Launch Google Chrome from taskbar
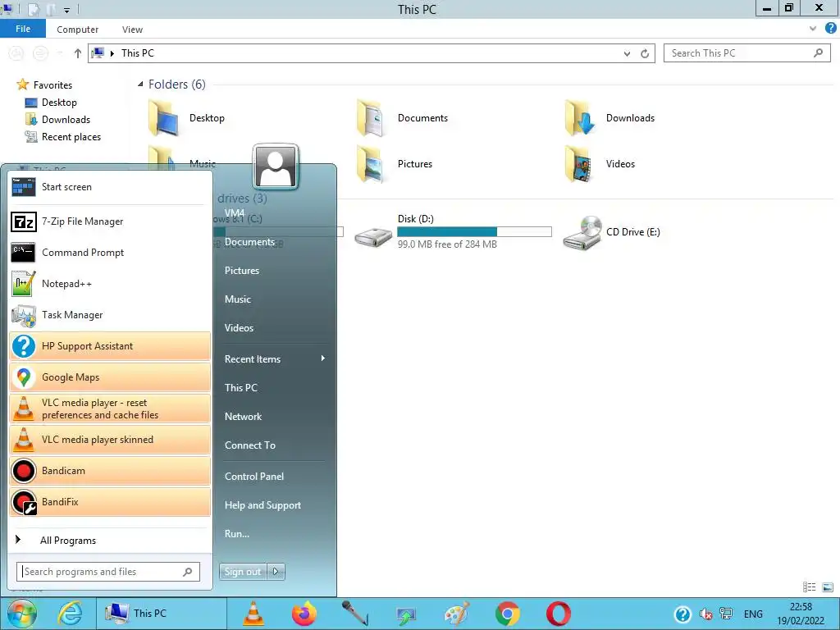This screenshot has width=840, height=630. pyautogui.click(x=507, y=614)
